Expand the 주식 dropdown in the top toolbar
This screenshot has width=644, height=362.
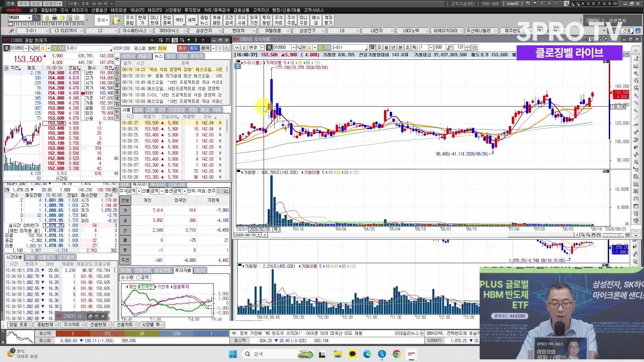coord(102,20)
